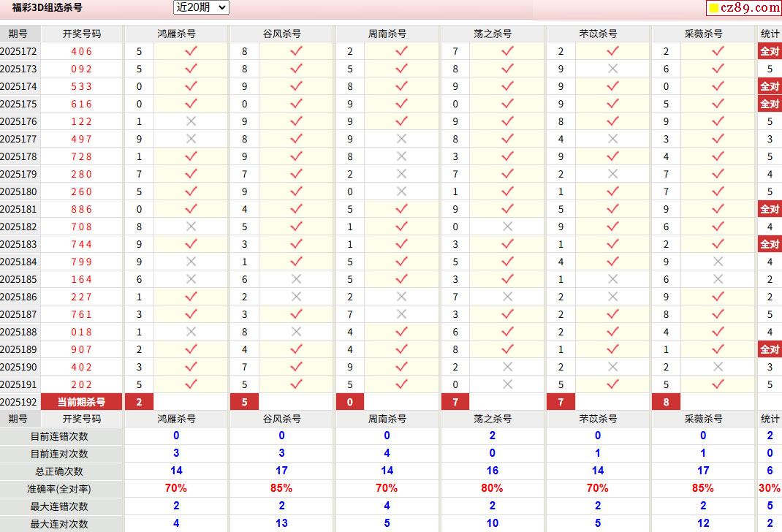Click the 目前连对次数 row label
782x532 pixels.
59,454
